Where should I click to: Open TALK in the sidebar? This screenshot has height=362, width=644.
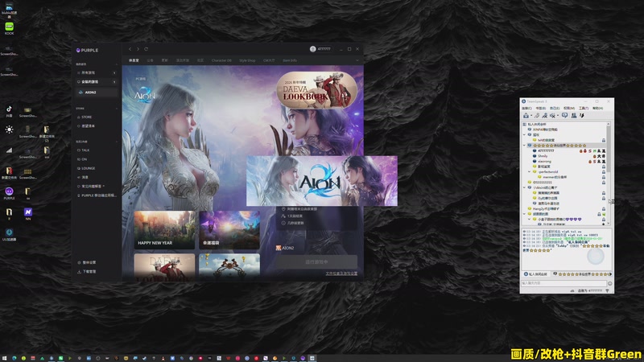(85, 150)
